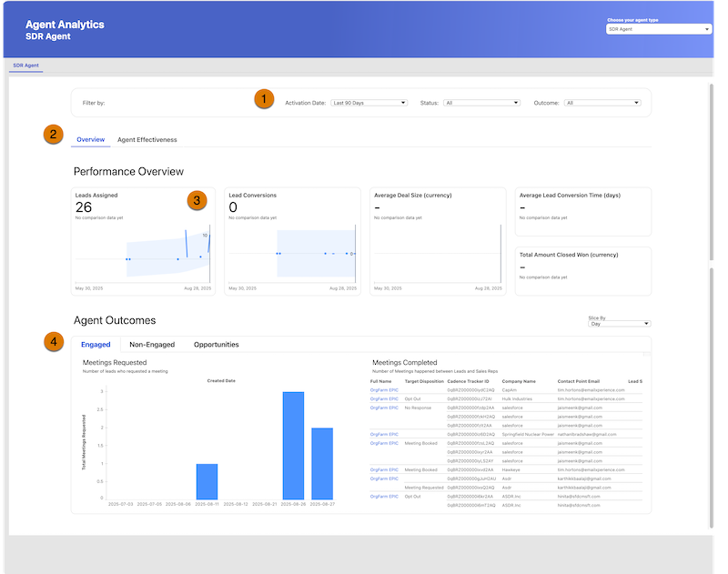The height and width of the screenshot is (574, 728).
Task: Select the Opportunities outcomes tab
Action: (x=216, y=344)
